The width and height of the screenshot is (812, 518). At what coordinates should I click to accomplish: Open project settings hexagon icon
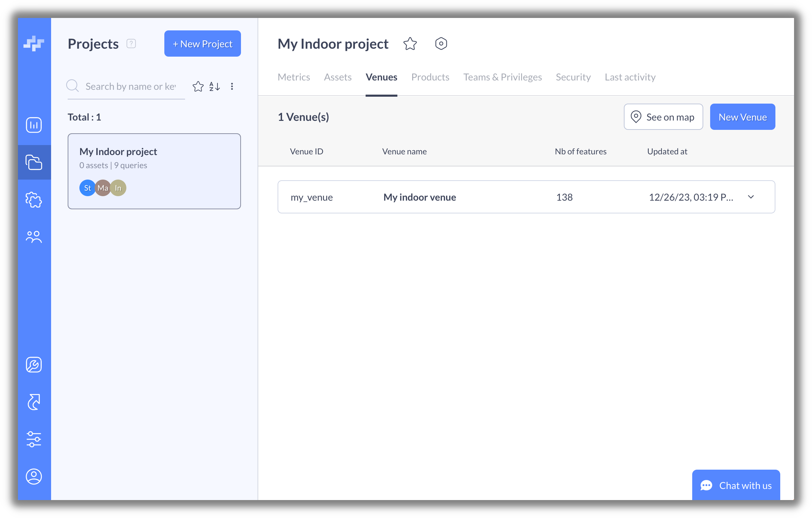click(x=441, y=44)
